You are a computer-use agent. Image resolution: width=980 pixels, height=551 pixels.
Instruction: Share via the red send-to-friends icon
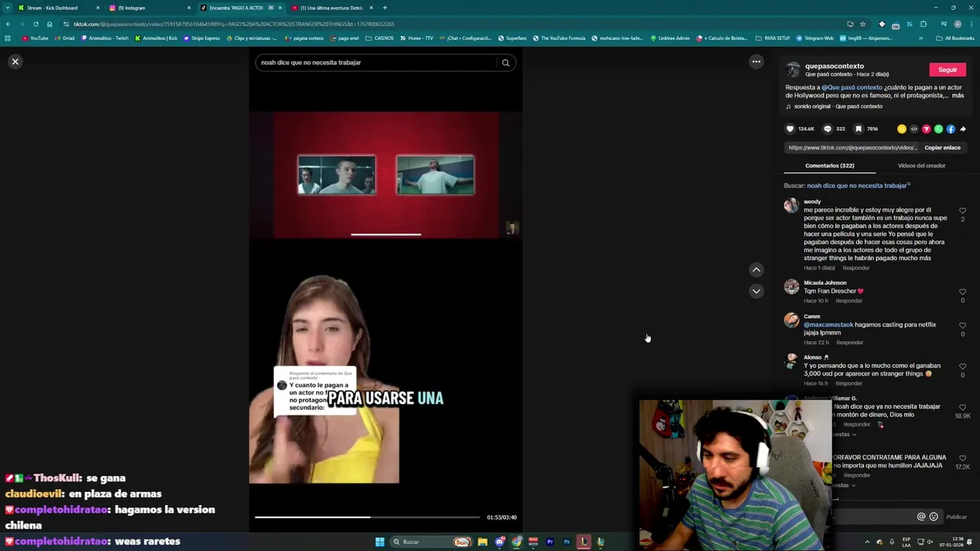point(926,129)
